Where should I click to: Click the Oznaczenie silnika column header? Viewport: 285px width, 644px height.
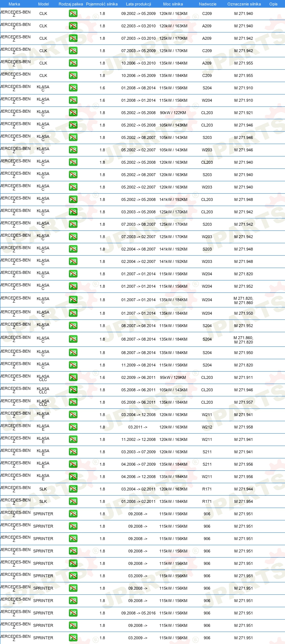[244, 4]
